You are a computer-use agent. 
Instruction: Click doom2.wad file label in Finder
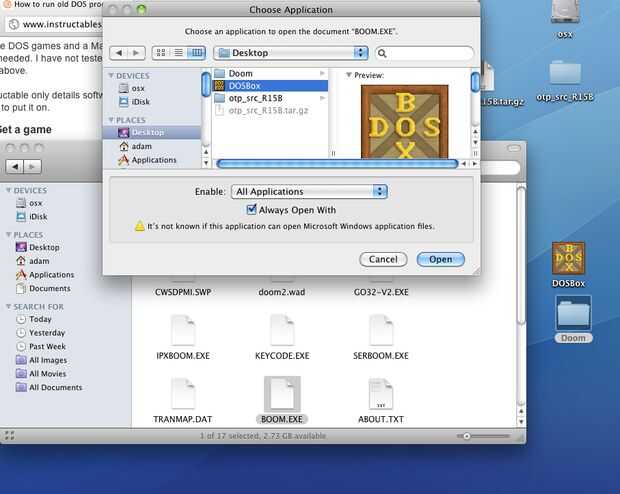point(282,292)
